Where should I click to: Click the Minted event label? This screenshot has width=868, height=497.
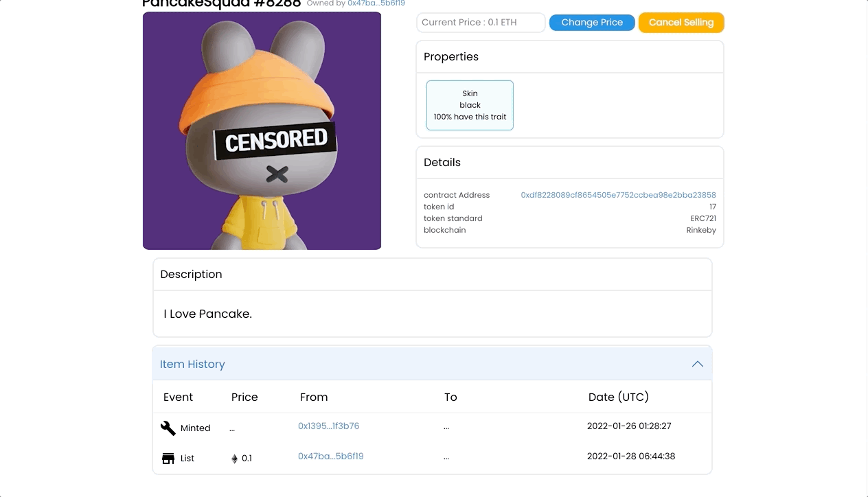[196, 428]
